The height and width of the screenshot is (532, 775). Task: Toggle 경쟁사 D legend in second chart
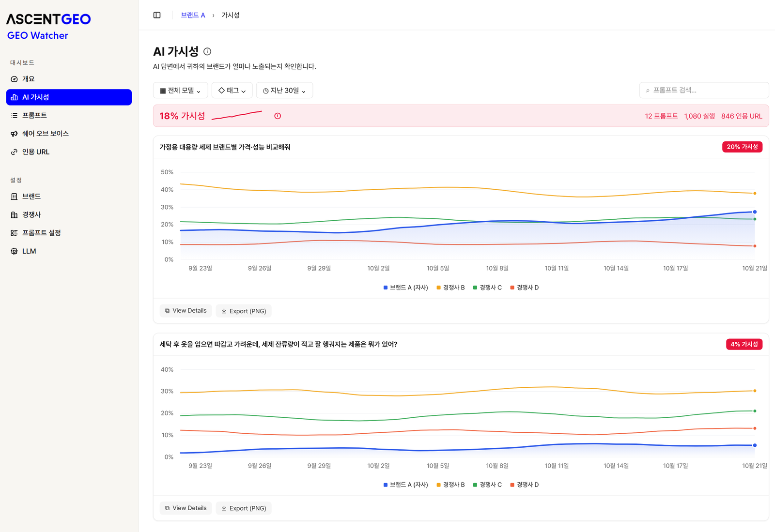pos(525,485)
